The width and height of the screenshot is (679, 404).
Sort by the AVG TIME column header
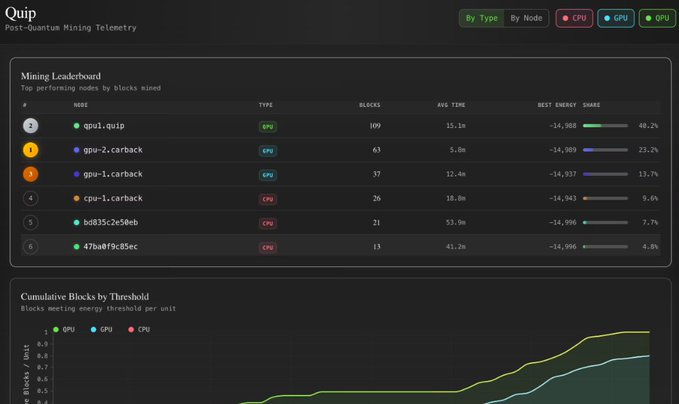click(451, 105)
